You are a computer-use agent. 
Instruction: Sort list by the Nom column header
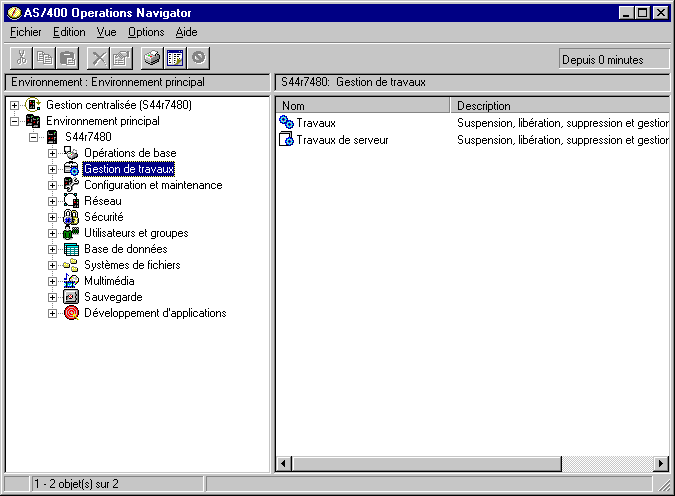tap(362, 105)
